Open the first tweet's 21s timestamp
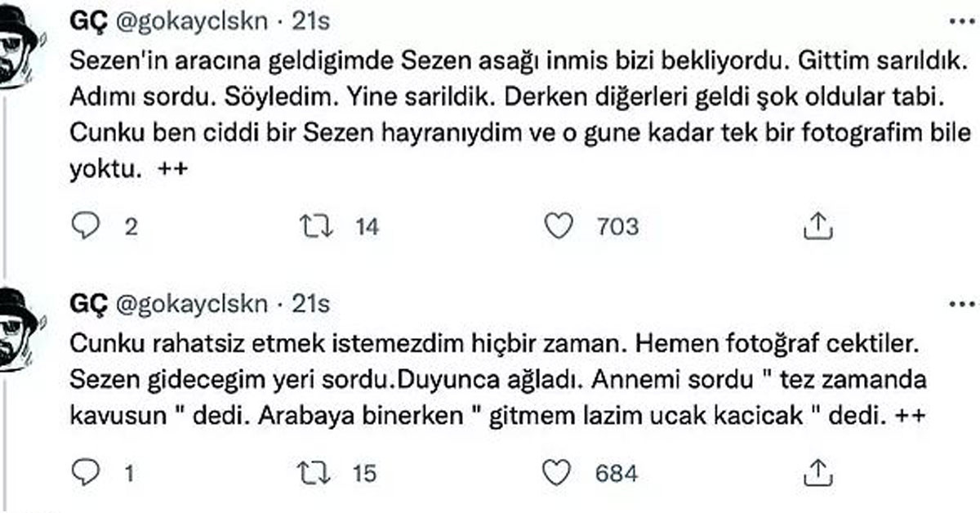The width and height of the screenshot is (980, 513). (x=311, y=23)
